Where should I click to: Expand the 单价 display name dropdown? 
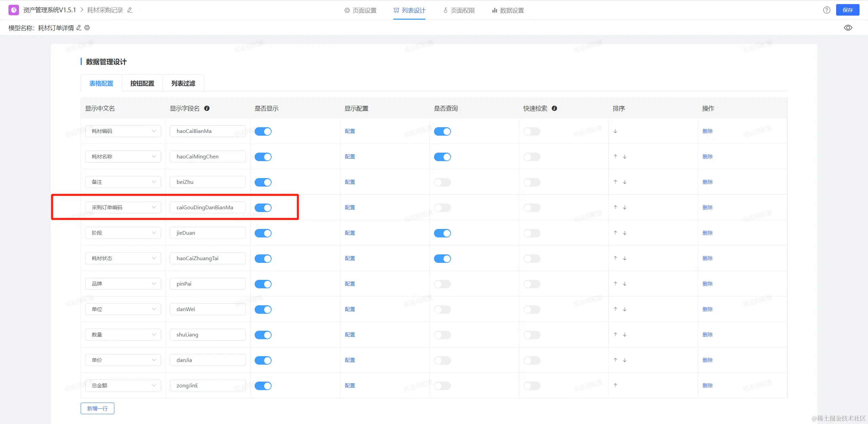(x=123, y=360)
